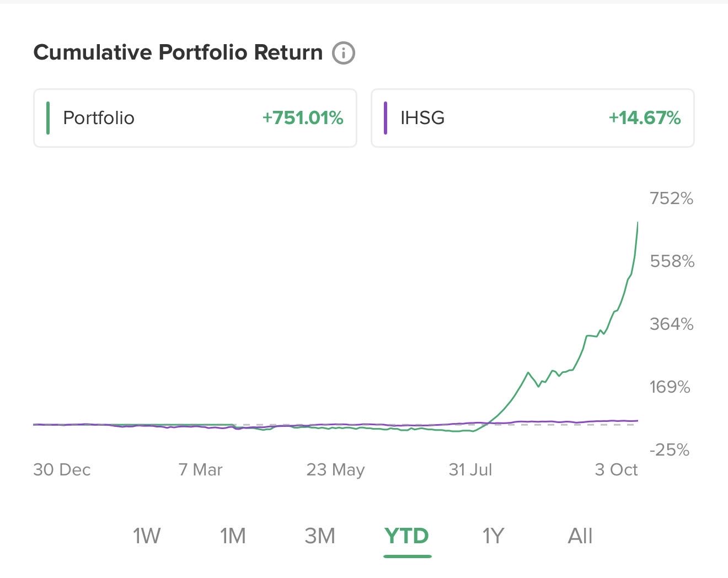Screen dimensions: 728x578
Task: Tap the peak of the green portfolio line
Action: click(x=638, y=222)
